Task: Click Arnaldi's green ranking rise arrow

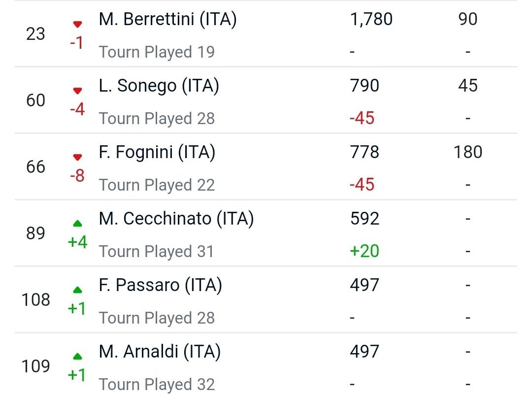Action: 77,357
